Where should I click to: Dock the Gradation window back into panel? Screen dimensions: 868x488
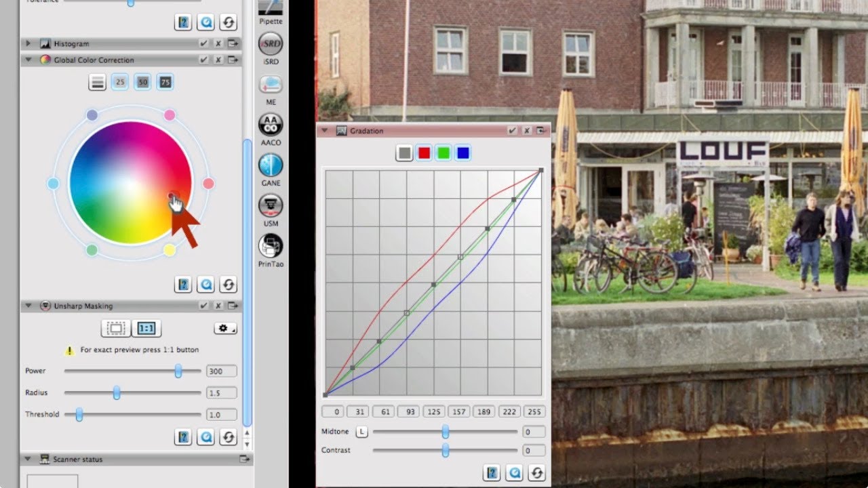click(x=541, y=130)
